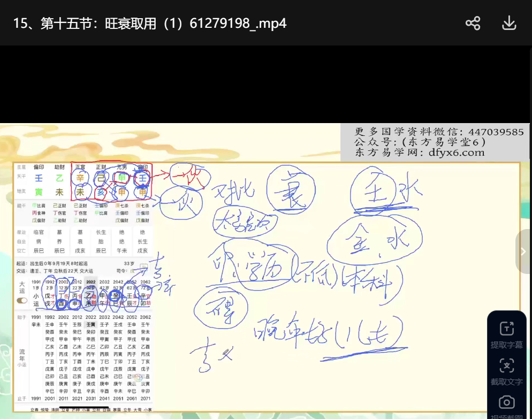
Task: Click the 壬 day stem under 偏印
Action: [39, 178]
